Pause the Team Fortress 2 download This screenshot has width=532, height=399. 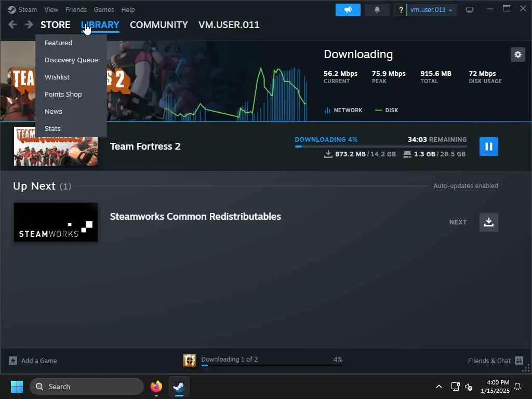[x=488, y=146]
